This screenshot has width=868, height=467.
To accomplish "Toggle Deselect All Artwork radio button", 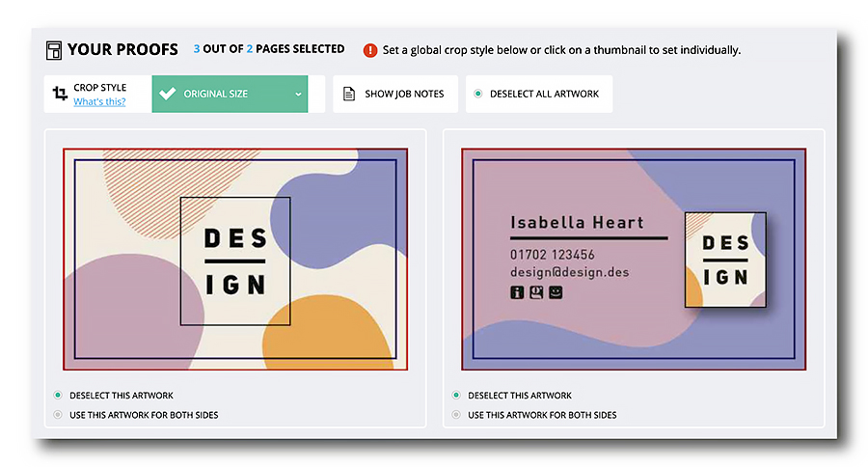I will coord(477,94).
